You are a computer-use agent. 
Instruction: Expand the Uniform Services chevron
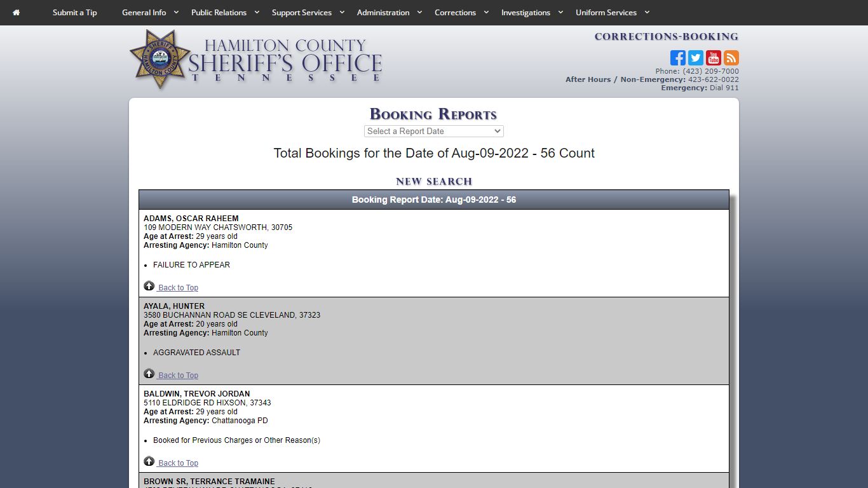click(647, 12)
